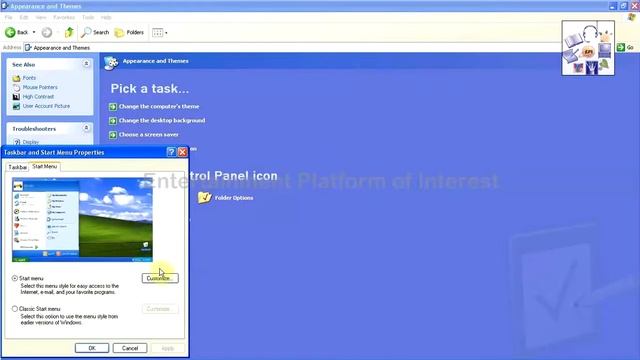Collapse the Troubleshooters panel
The image size is (640, 360).
point(86,128)
